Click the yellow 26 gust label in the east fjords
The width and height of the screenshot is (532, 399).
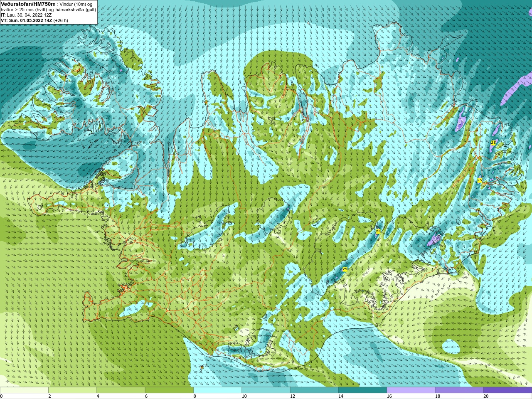493,143
